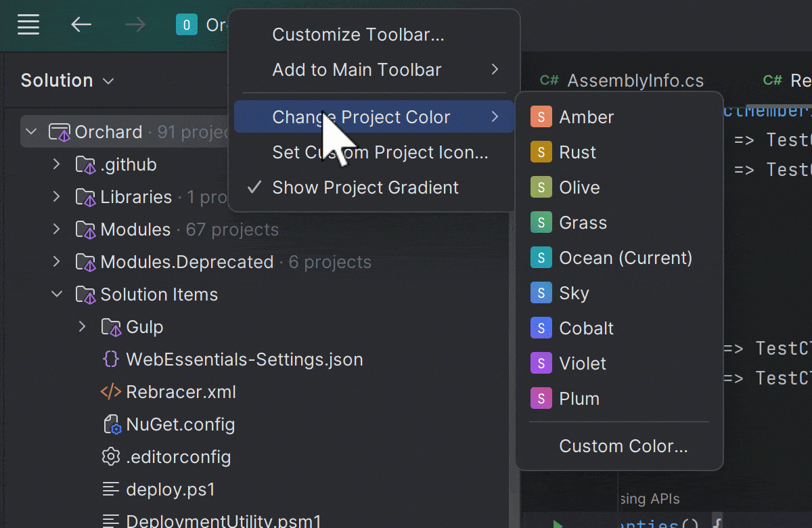The width and height of the screenshot is (812, 528).
Task: Click the braces icon on WebEssentials-Settings.json
Action: [110, 359]
